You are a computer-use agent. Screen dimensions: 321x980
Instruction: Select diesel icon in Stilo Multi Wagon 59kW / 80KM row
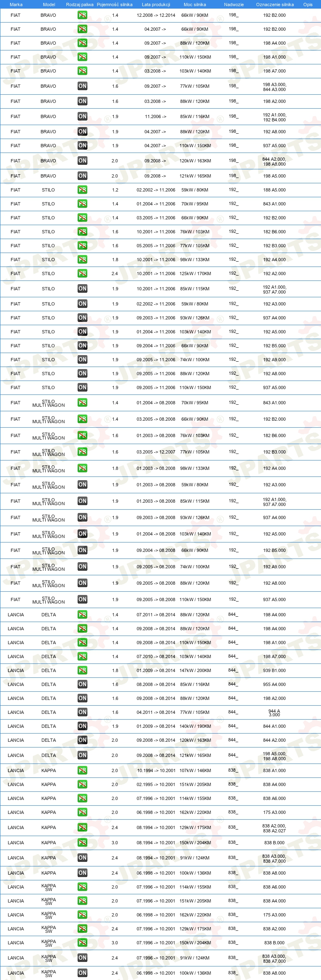82,485
